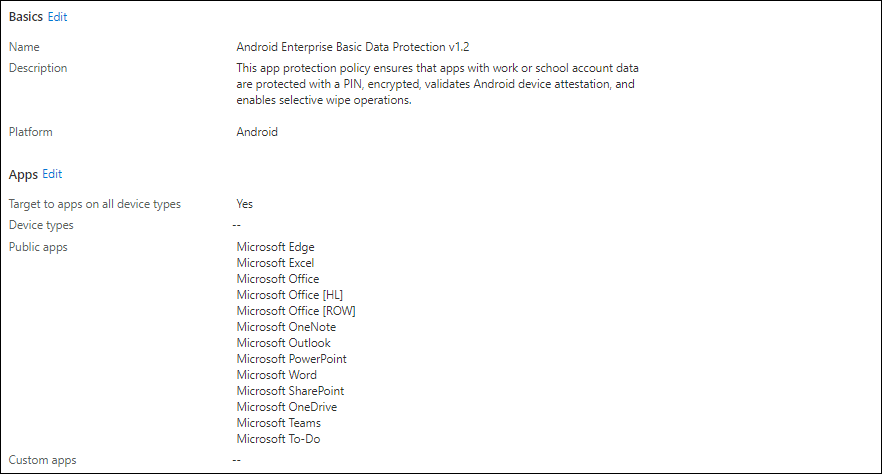The height and width of the screenshot is (474, 882).
Task: Select Android platform value
Action: [x=257, y=132]
